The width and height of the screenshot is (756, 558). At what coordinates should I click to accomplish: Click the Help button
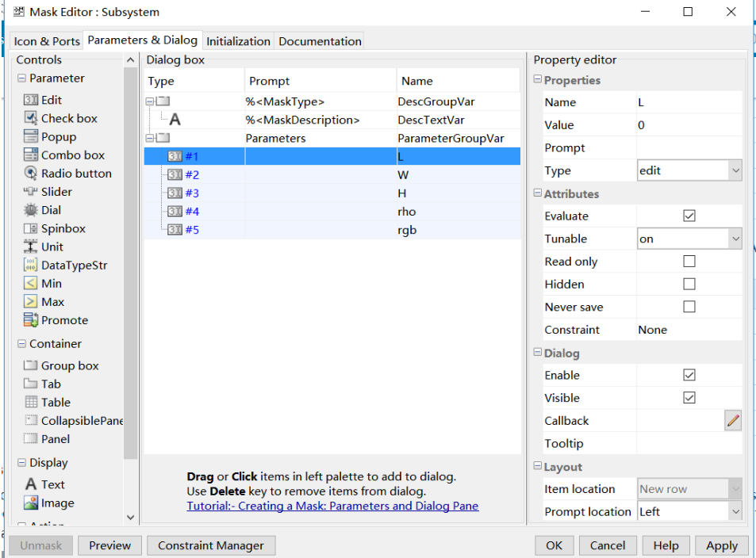(x=666, y=545)
